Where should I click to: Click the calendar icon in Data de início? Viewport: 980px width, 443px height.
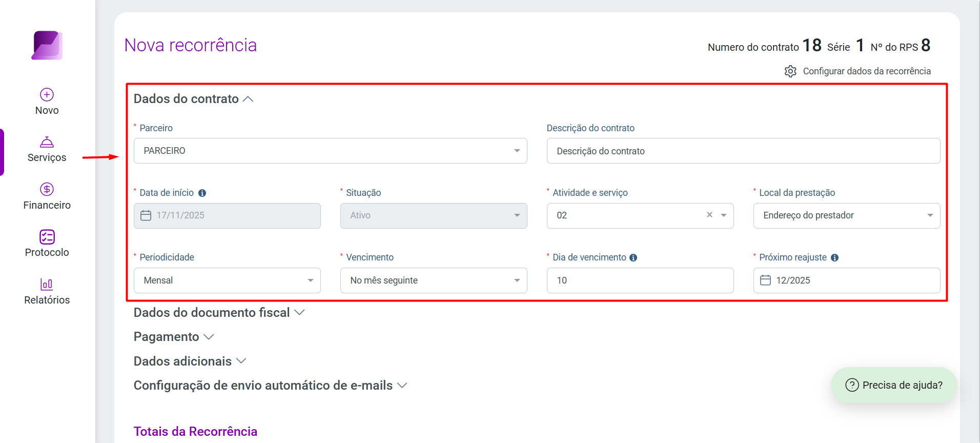[146, 215]
